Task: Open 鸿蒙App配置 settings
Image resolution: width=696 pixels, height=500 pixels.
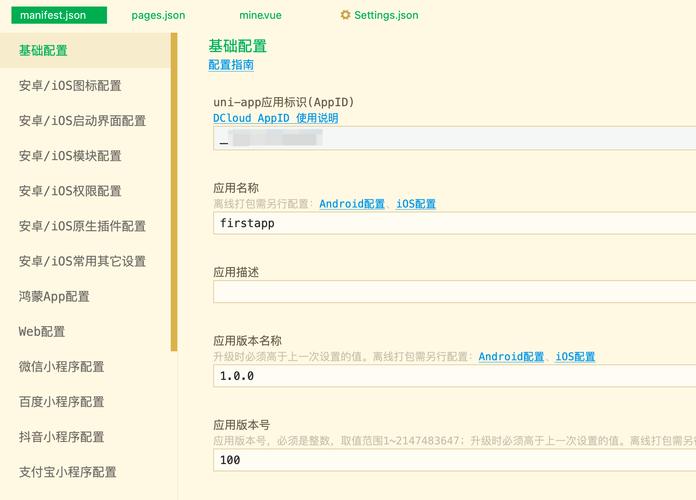Action: click(x=54, y=296)
